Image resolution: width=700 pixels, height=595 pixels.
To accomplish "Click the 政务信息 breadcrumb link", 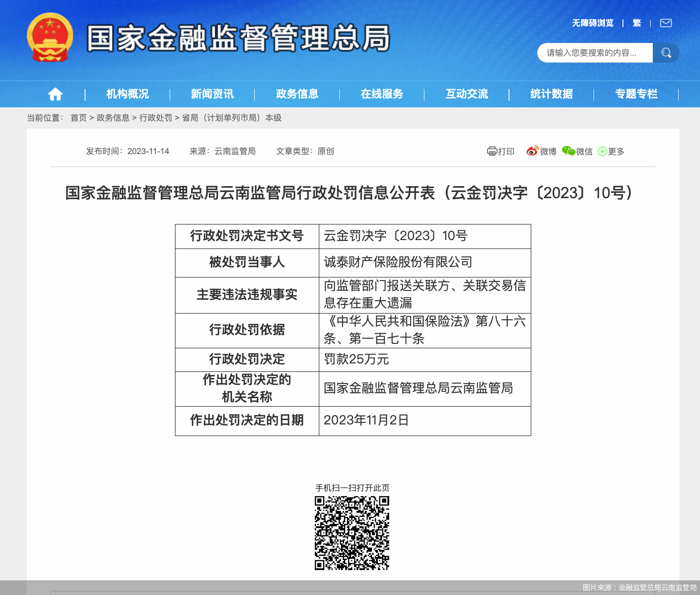I will [x=113, y=118].
